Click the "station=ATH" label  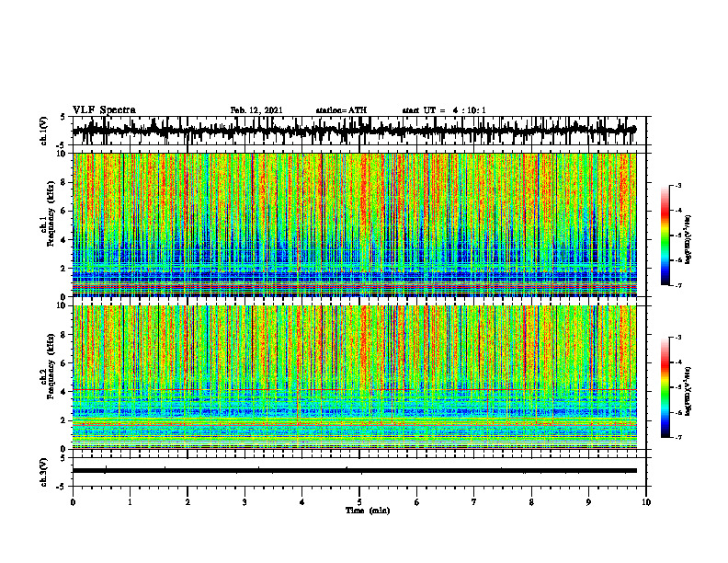pos(341,110)
